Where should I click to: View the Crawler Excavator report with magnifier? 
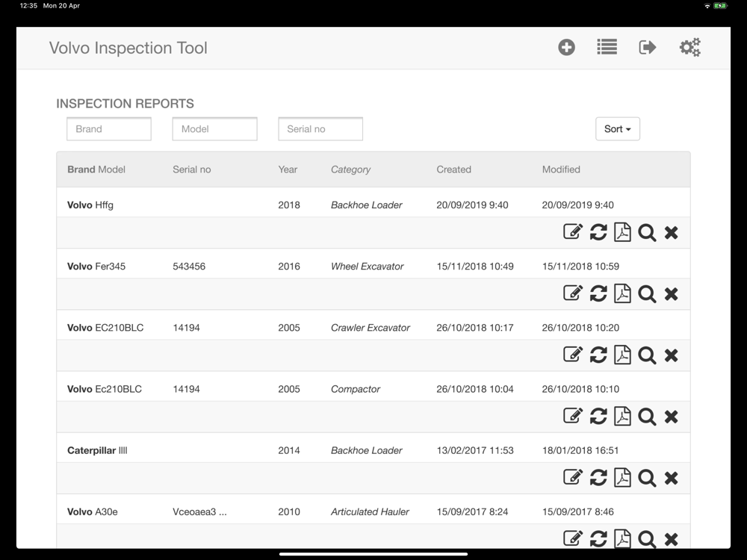pos(647,355)
